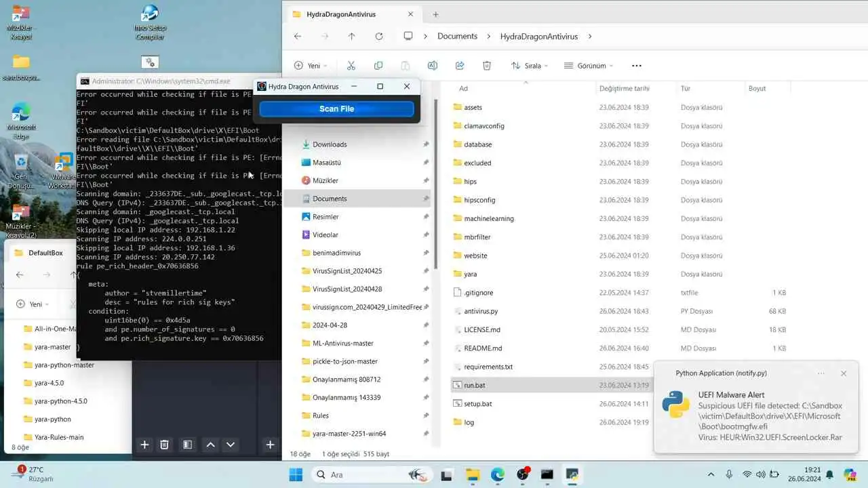Open the weather widget showing 27°C
The width and height of the screenshot is (868, 488).
point(34,474)
